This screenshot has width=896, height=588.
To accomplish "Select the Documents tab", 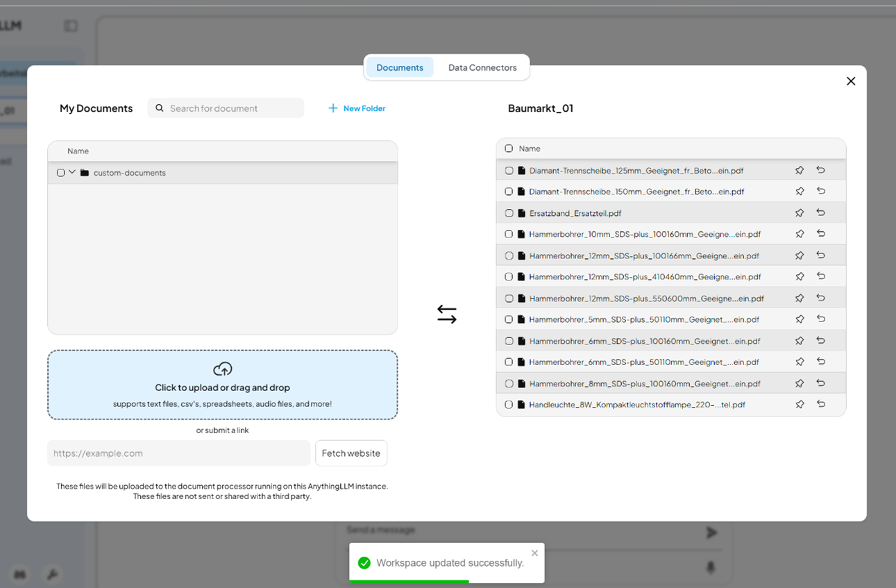I will tap(400, 67).
